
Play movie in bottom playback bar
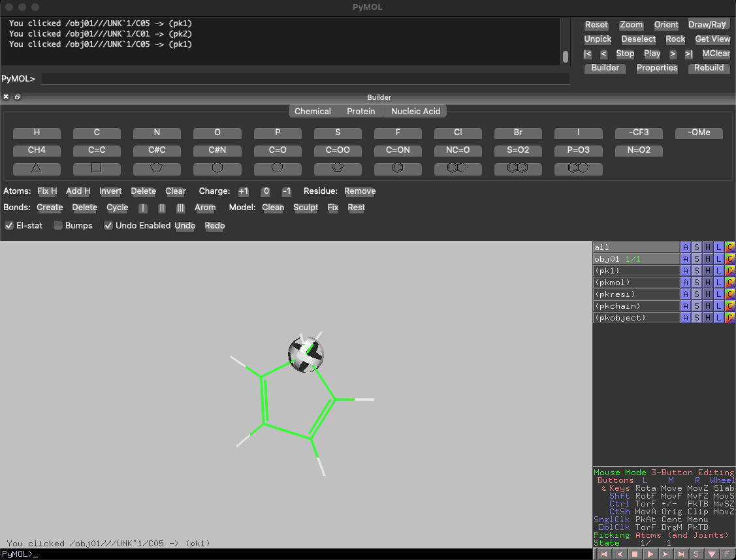650,554
